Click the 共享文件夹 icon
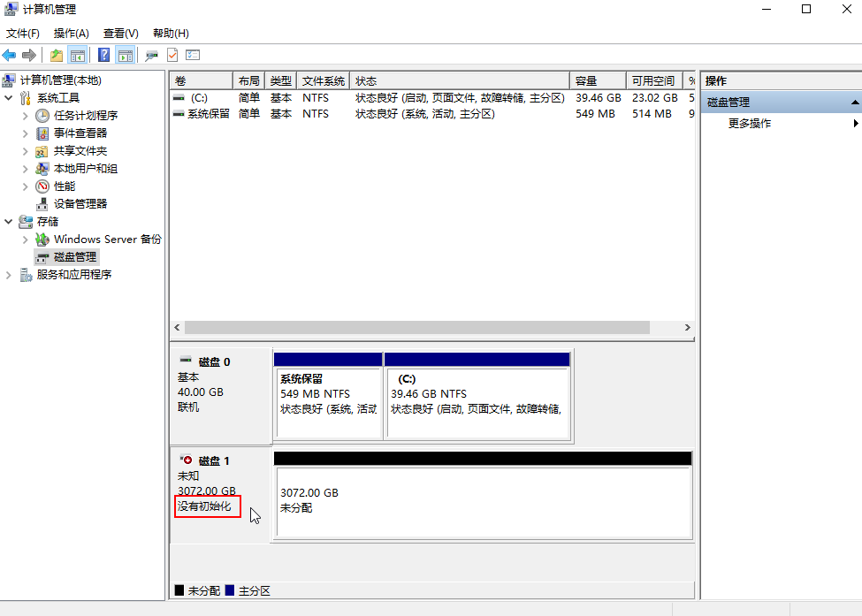Image resolution: width=862 pixels, height=616 pixels. (42, 151)
